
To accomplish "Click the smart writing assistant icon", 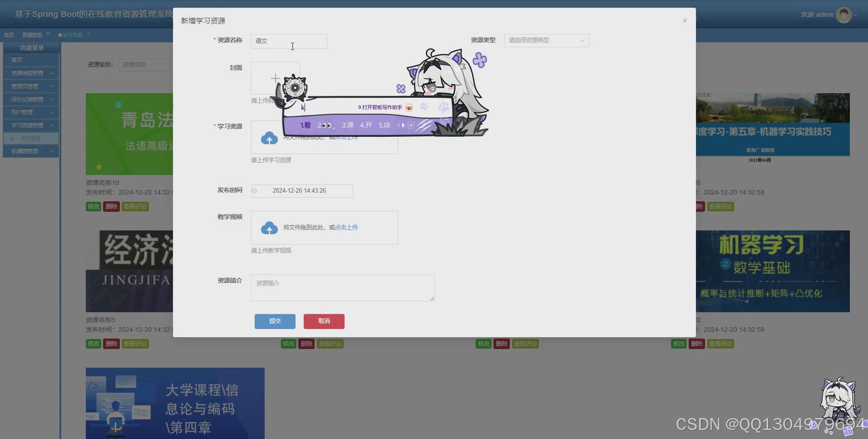I will 409,107.
